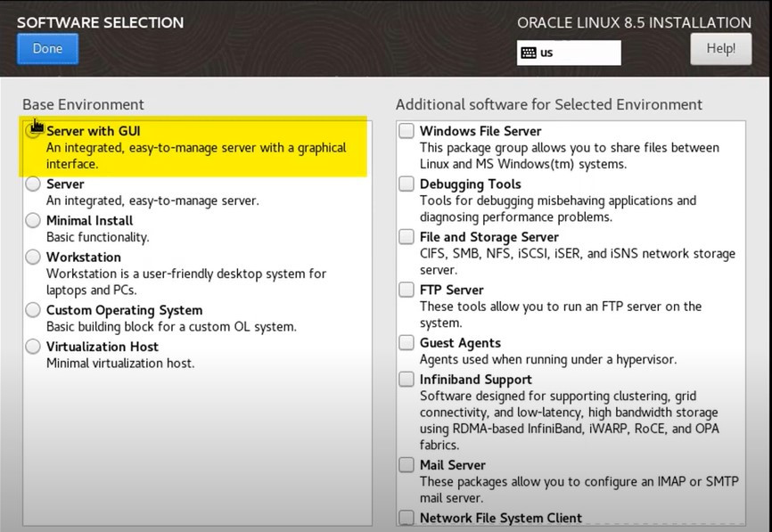Select the Server with GUI radio button
772x532 pixels.
click(33, 130)
